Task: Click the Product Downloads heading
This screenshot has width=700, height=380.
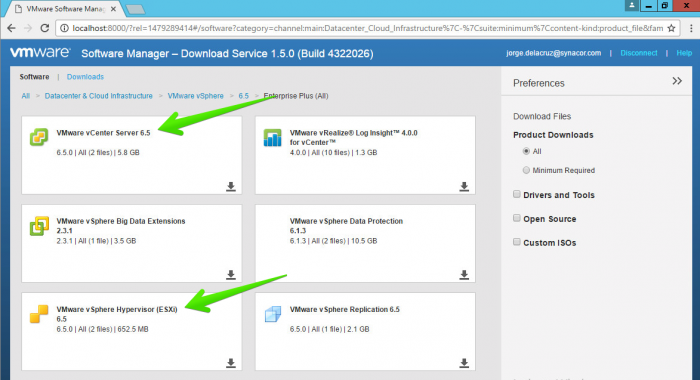Action: tap(553, 135)
